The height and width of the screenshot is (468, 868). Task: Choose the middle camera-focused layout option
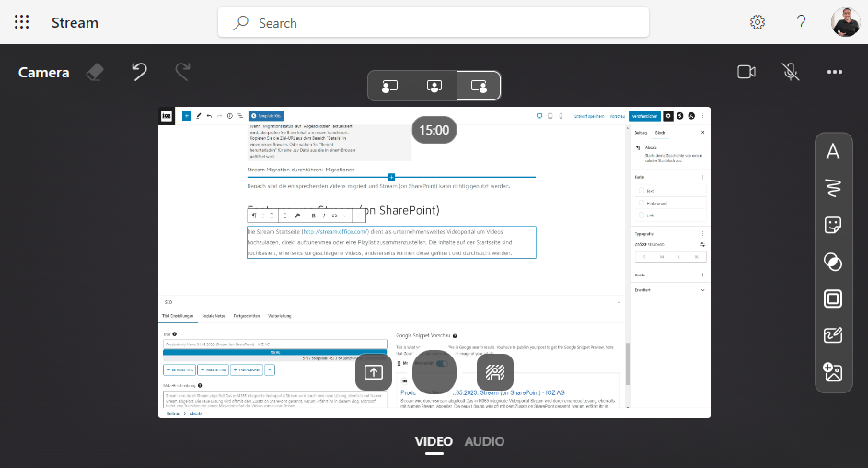(x=434, y=86)
